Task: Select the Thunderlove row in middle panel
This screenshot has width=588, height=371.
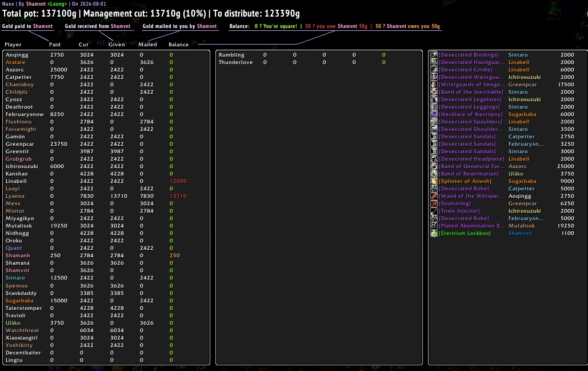Action: tap(319, 62)
